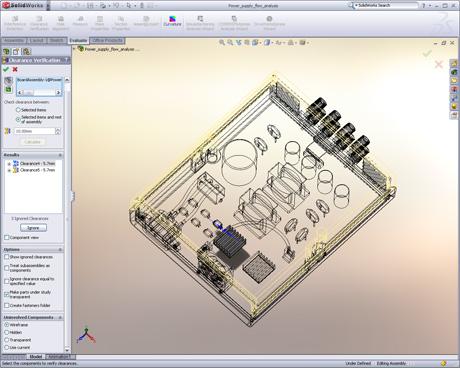460x368 pixels.
Task: Click the Ignore button
Action: point(33,228)
